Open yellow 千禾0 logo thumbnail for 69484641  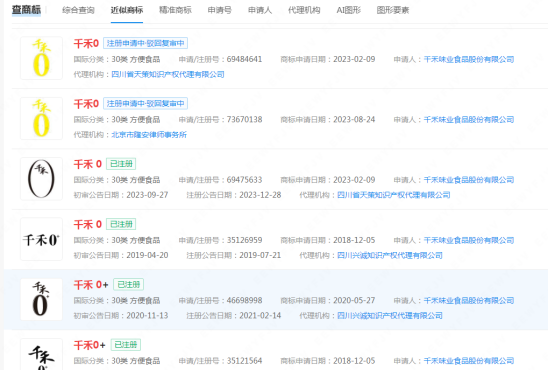click(41, 58)
